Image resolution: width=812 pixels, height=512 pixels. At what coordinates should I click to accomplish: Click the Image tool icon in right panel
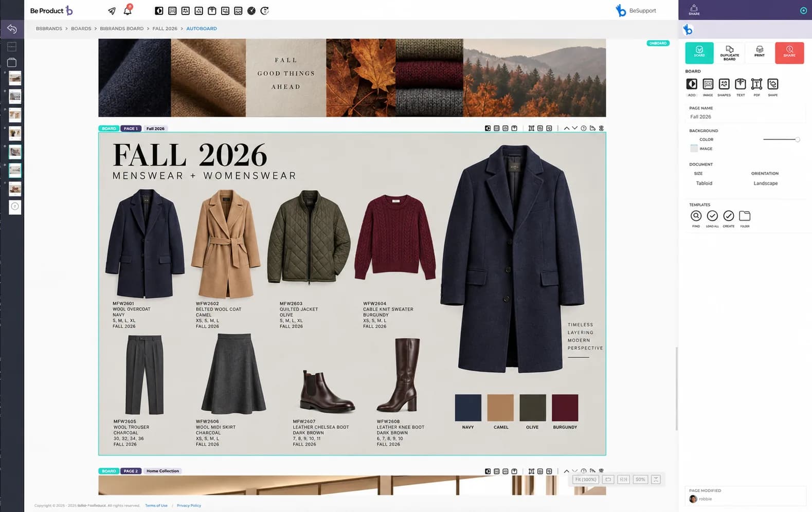point(708,84)
